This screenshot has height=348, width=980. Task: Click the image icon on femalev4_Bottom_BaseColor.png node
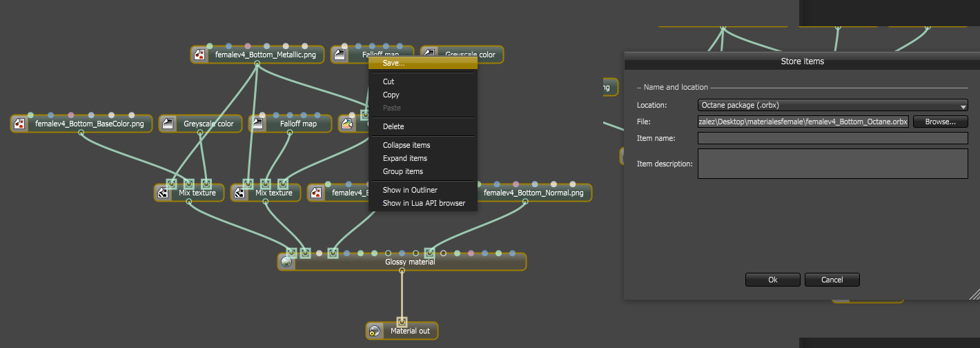point(19,124)
